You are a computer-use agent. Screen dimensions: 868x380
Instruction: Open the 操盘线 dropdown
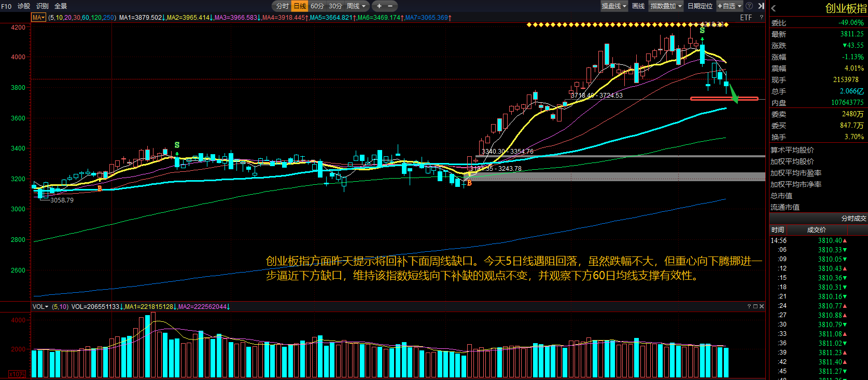point(614,6)
